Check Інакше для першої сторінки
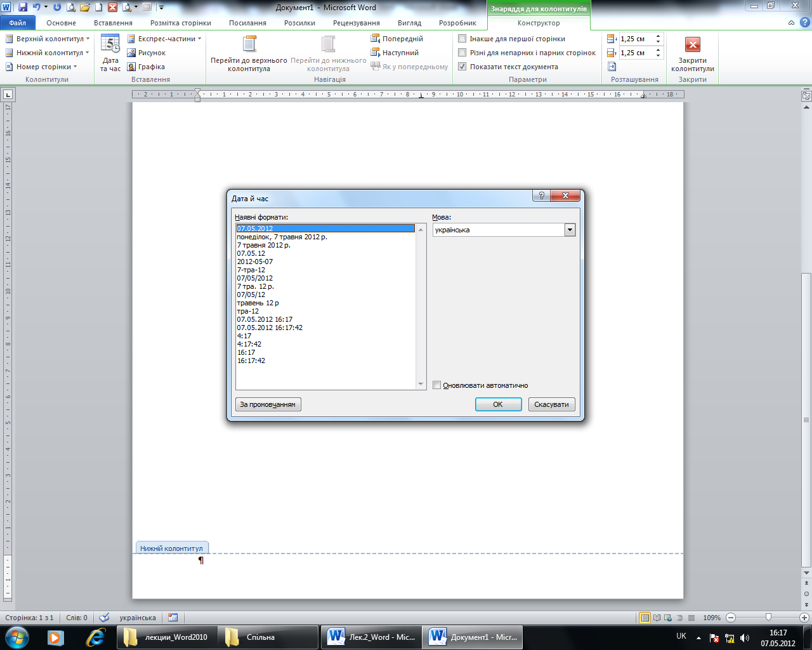This screenshot has width=812, height=650. pyautogui.click(x=462, y=39)
